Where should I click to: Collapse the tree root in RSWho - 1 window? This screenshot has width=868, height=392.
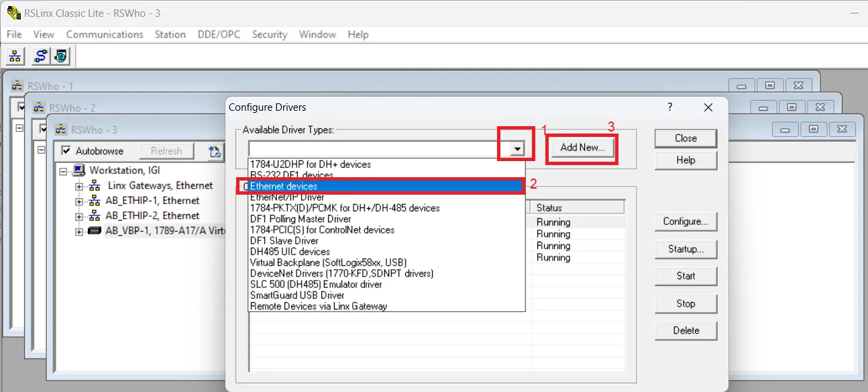click(x=19, y=128)
